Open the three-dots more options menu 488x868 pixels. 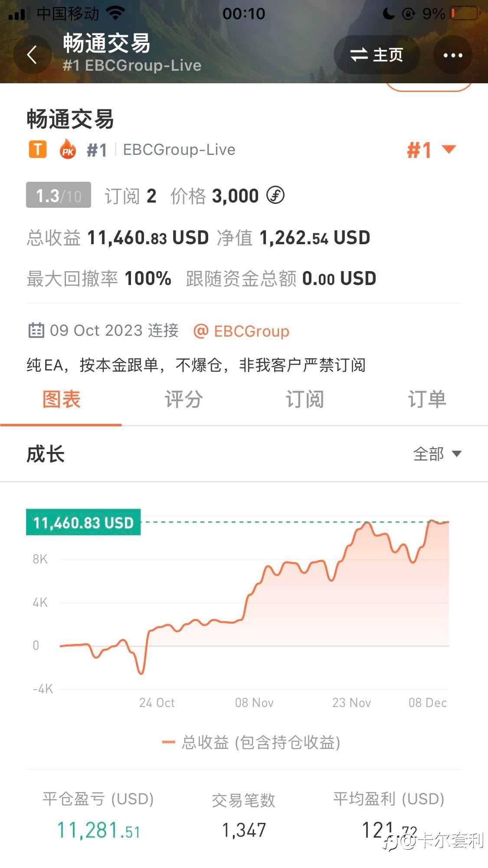[x=452, y=55]
